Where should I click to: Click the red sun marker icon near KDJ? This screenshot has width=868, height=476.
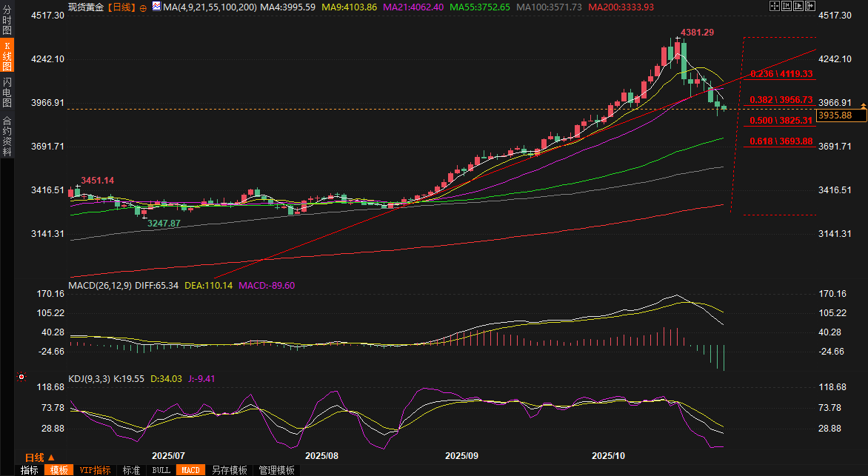21,377
